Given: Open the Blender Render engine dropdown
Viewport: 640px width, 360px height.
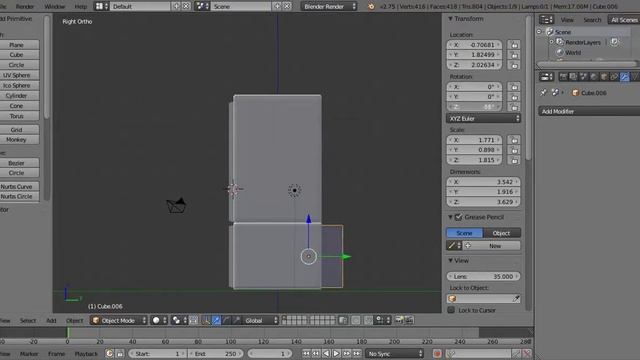Looking at the screenshot, I should [329, 6].
